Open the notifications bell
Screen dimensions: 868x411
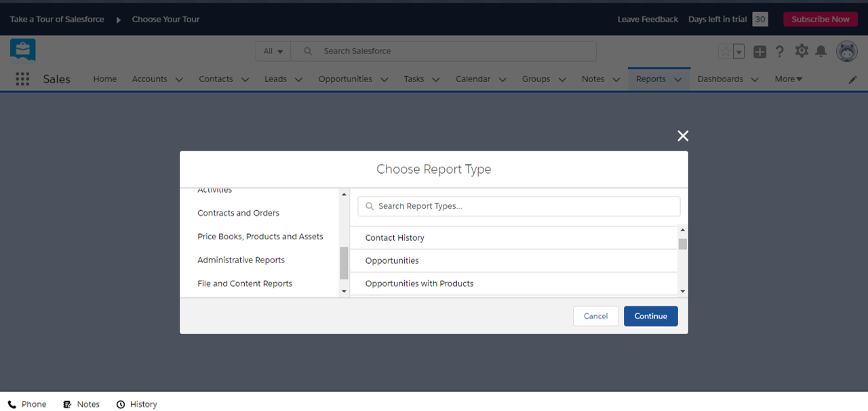(821, 52)
